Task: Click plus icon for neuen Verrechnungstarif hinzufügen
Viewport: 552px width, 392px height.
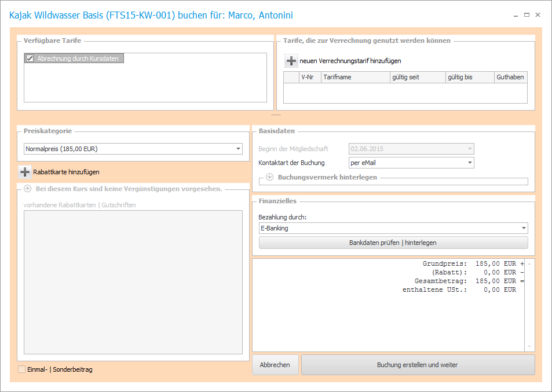Action: point(291,61)
